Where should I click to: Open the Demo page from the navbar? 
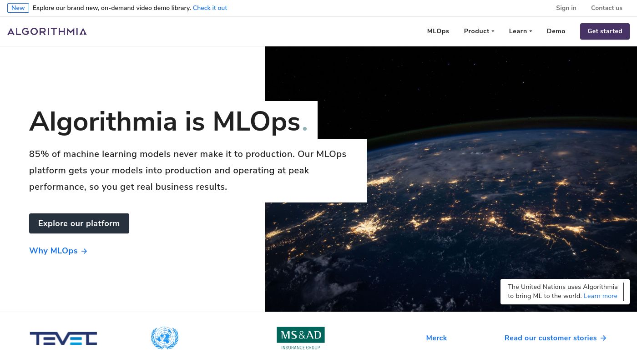(x=556, y=31)
